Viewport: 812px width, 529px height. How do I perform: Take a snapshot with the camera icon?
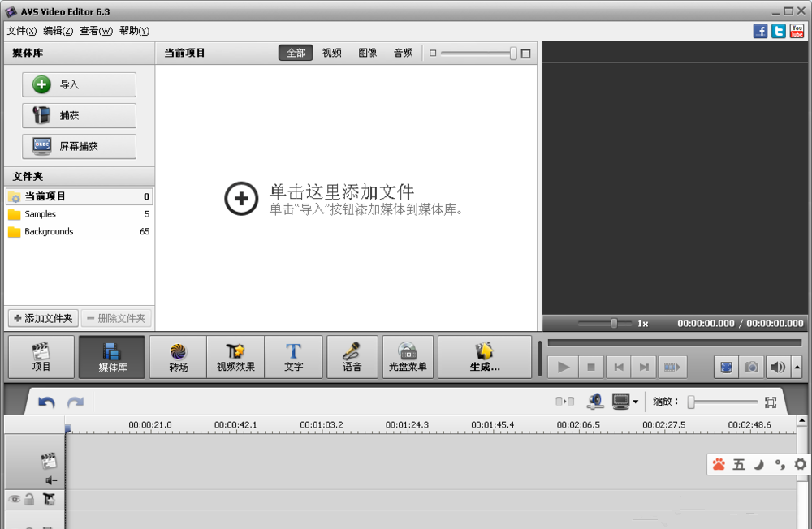tap(751, 366)
